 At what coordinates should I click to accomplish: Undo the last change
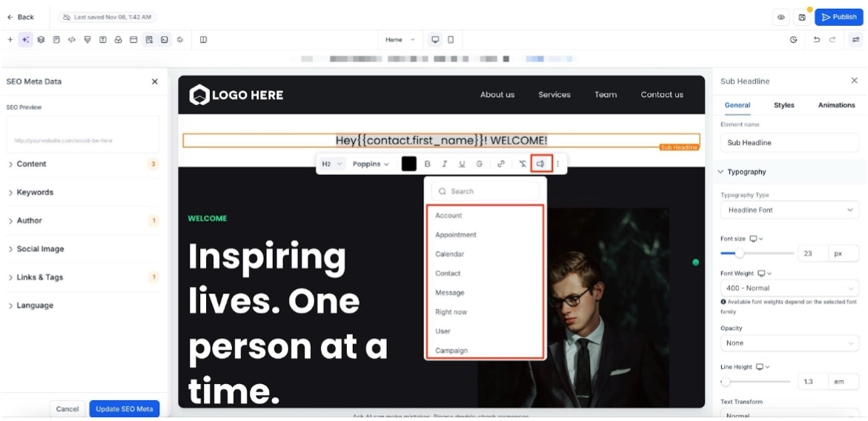click(x=817, y=40)
